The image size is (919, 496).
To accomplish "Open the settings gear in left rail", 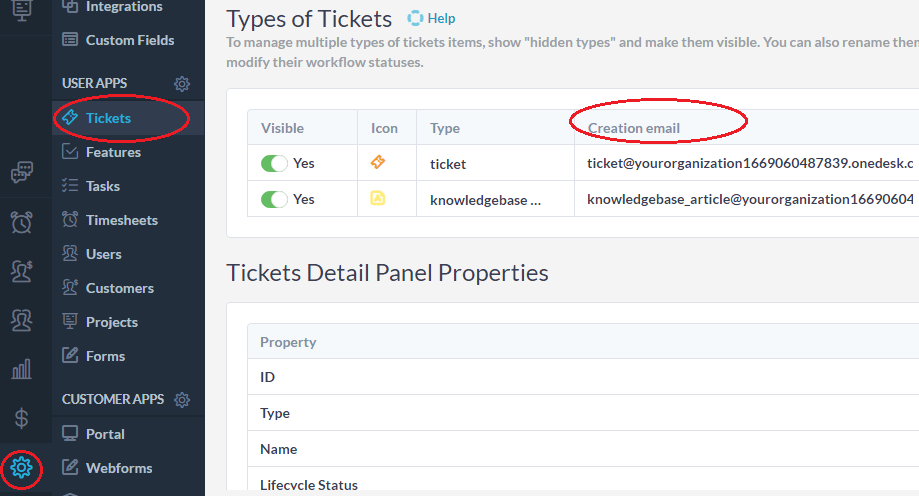I will tap(21, 467).
